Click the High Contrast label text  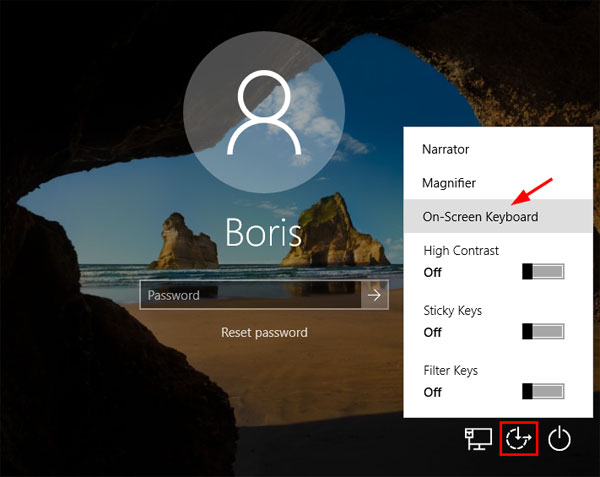[x=461, y=251]
